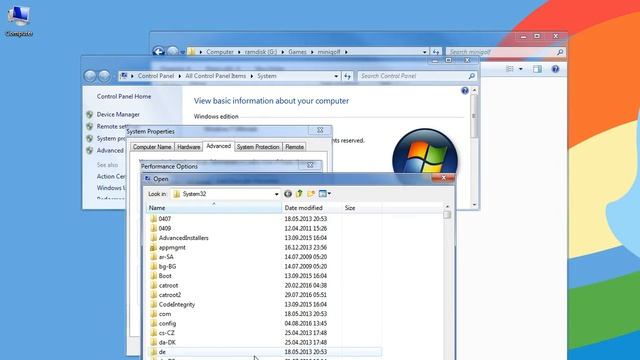
Task: Close the Performance Options dialog
Action: pos(310,165)
